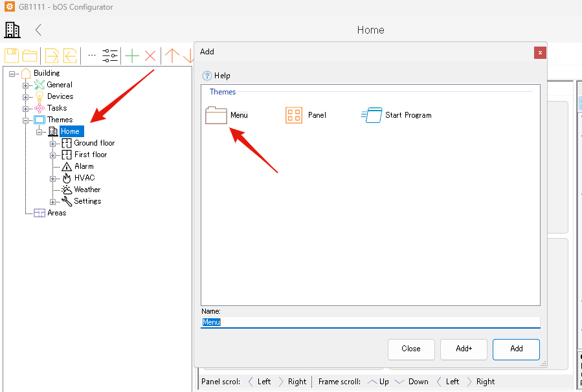
Task: Click the bOS Configurator app icon in title bar
Action: click(9, 6)
